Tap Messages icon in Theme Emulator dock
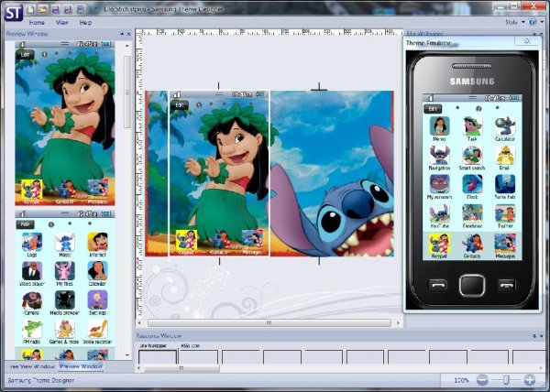 coord(505,245)
